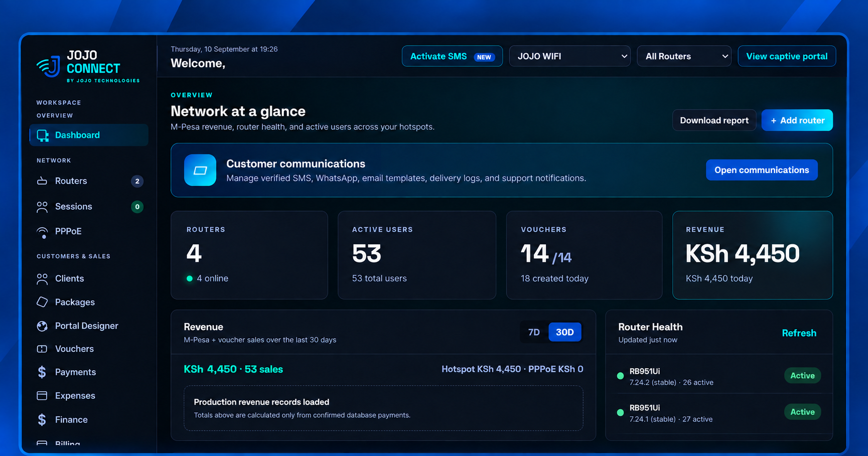Click the Routers count badge showing 2

(137, 181)
